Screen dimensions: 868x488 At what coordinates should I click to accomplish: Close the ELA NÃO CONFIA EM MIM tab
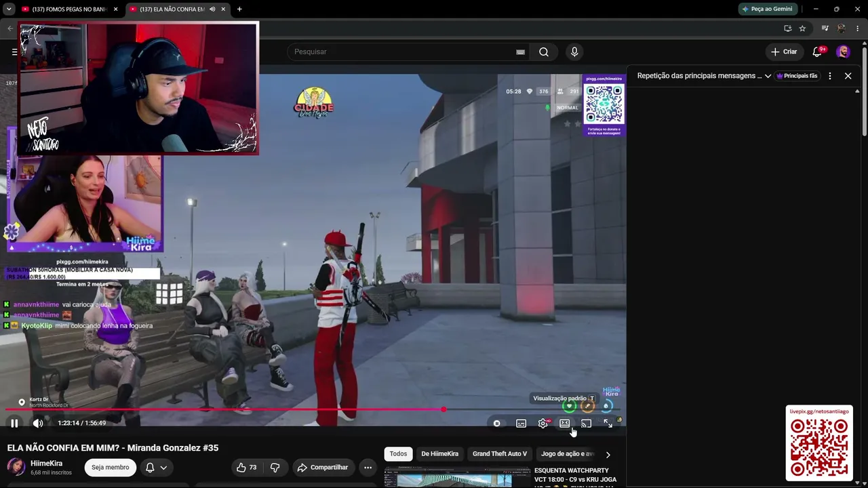click(224, 9)
